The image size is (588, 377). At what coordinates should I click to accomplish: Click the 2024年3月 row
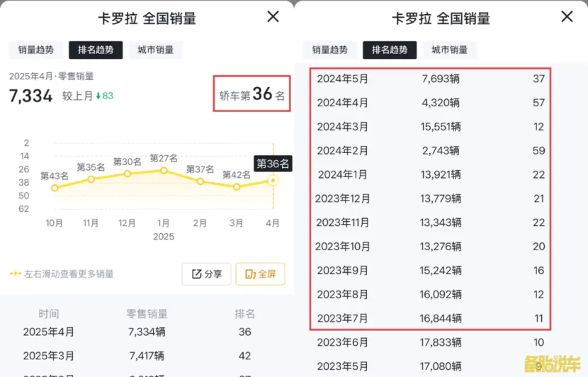click(x=431, y=127)
